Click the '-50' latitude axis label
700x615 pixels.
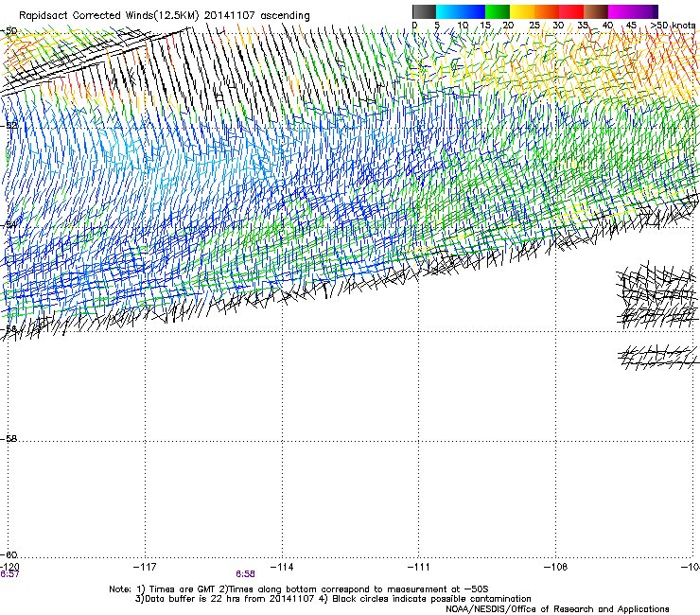pyautogui.click(x=9, y=31)
